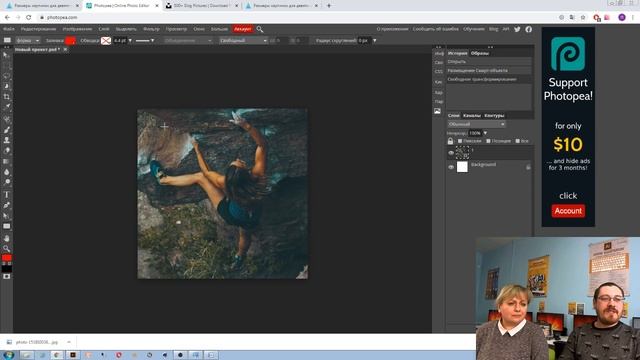640x360 pixels.
Task: Switch to the Контуры tab
Action: coord(494,116)
